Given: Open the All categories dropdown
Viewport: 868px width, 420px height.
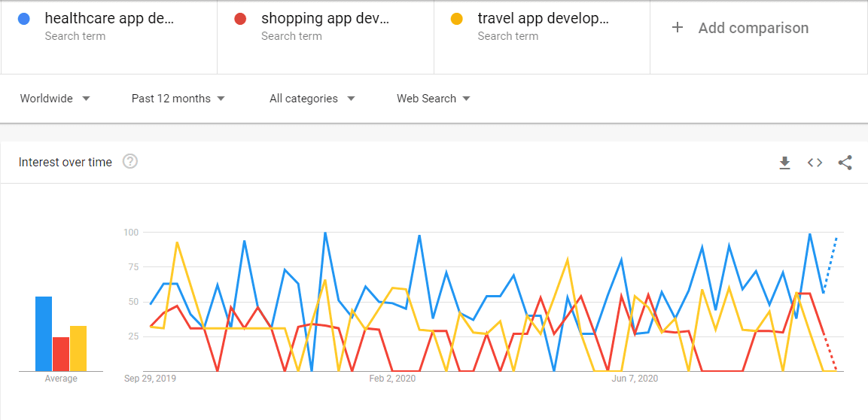Looking at the screenshot, I should pos(312,99).
